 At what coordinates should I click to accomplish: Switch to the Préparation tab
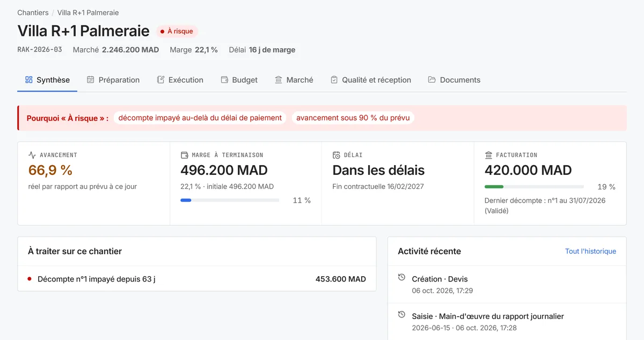point(113,80)
